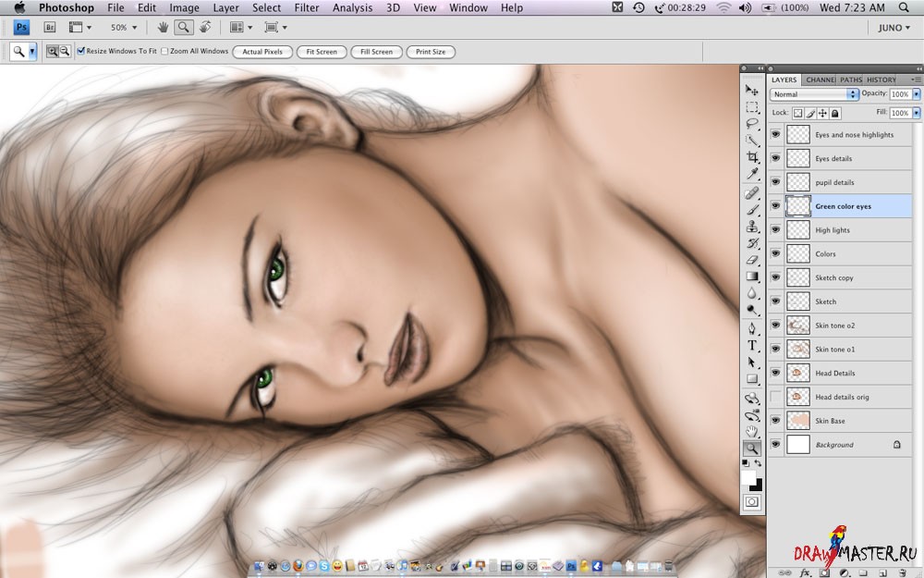
Task: Select the Clone Stamp tool
Action: [752, 227]
